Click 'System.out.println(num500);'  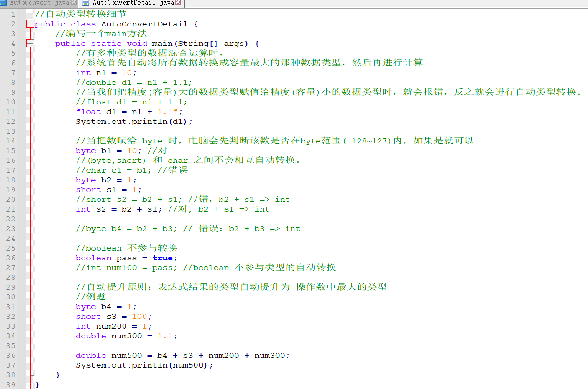(144, 365)
